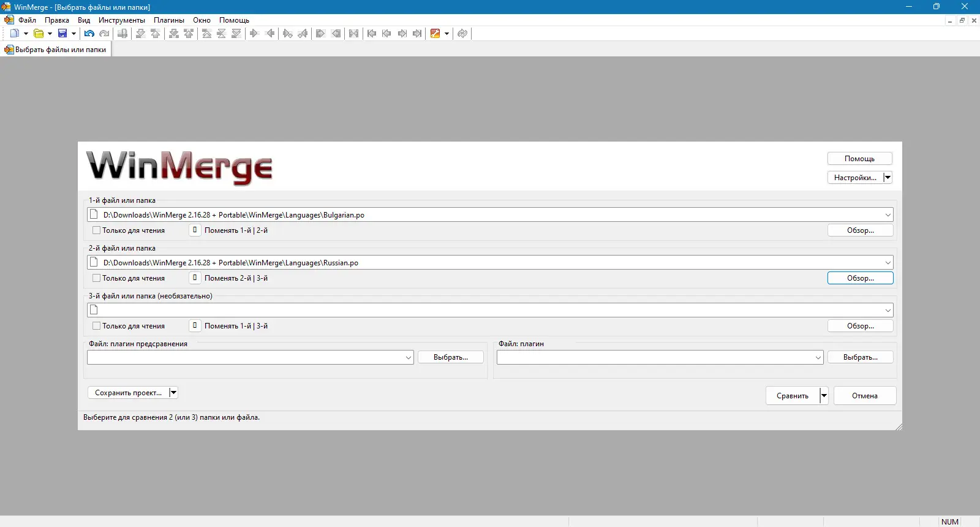This screenshot has width=980, height=527.
Task: Open the Плагины menu
Action: (x=169, y=20)
